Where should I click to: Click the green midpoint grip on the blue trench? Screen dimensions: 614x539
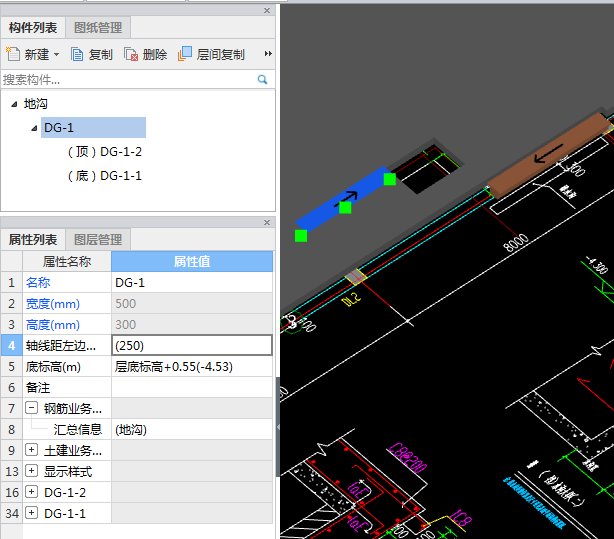click(345, 208)
